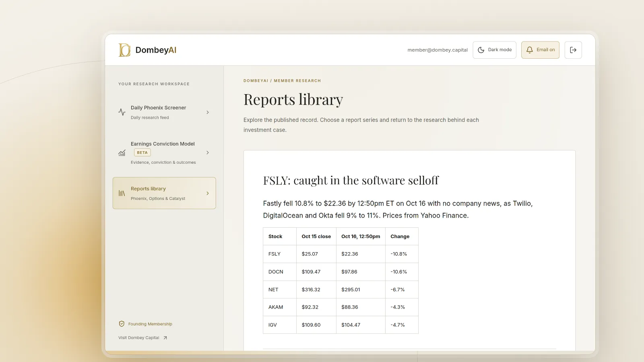Click the $104.47 price cell
This screenshot has width=644, height=362.
(361, 325)
